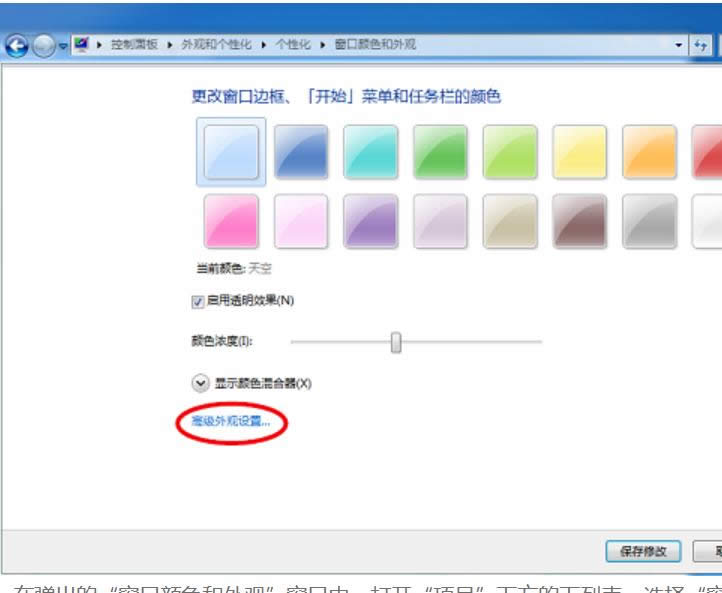Go back with the blue back arrow
Screen dimensions: 722x593
coord(16,46)
